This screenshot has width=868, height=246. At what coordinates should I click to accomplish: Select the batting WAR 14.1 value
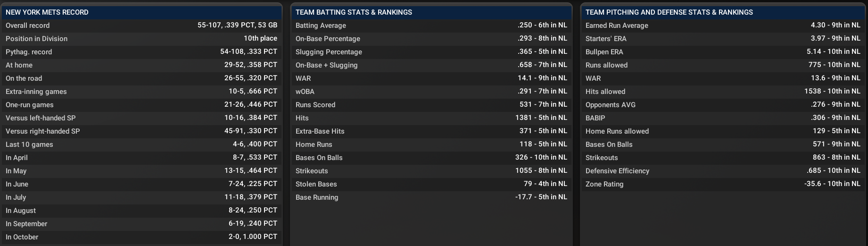[x=542, y=78]
